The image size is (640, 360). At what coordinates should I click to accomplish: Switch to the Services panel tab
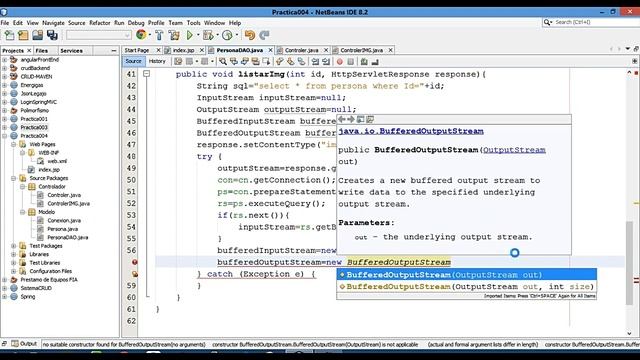pyautogui.click(x=71, y=51)
